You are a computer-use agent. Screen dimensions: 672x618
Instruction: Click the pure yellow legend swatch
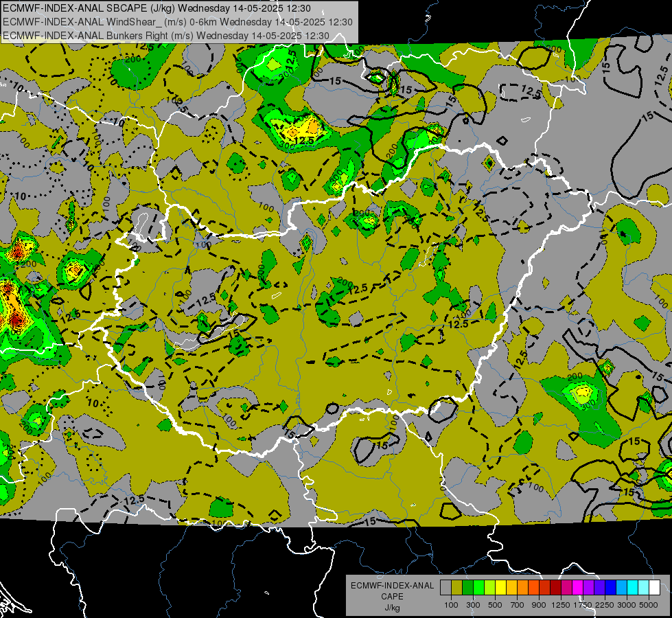[x=500, y=588]
